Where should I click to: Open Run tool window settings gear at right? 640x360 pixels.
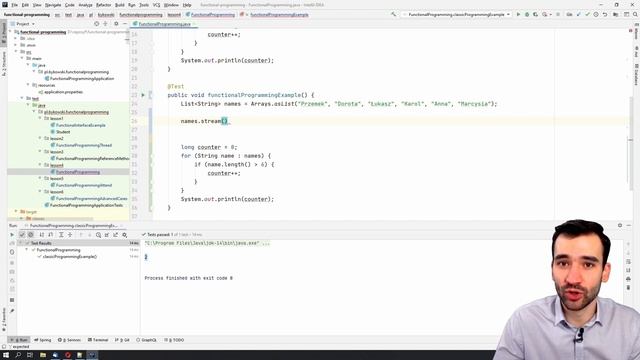click(620, 225)
